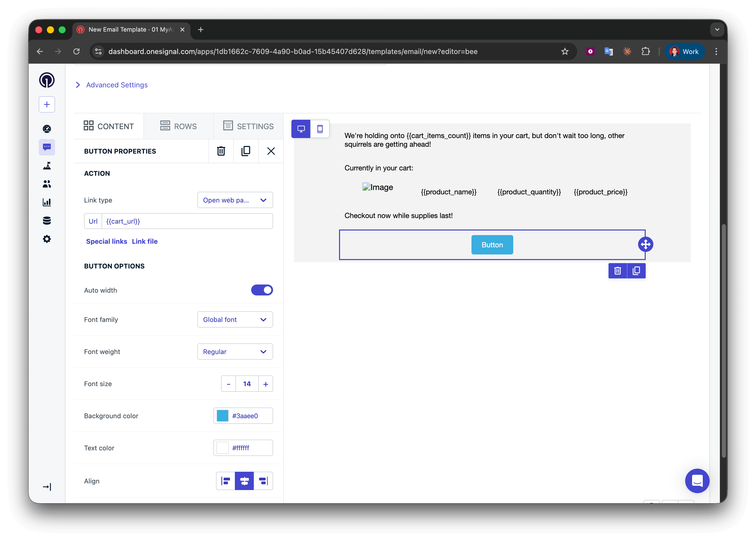Open the settings gear in sidebar
Image resolution: width=756 pixels, height=541 pixels.
[47, 239]
